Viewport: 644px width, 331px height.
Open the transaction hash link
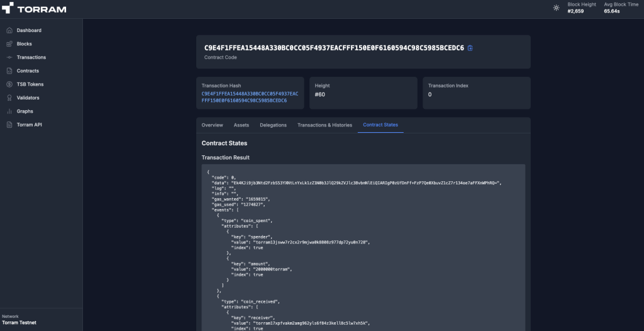250,97
